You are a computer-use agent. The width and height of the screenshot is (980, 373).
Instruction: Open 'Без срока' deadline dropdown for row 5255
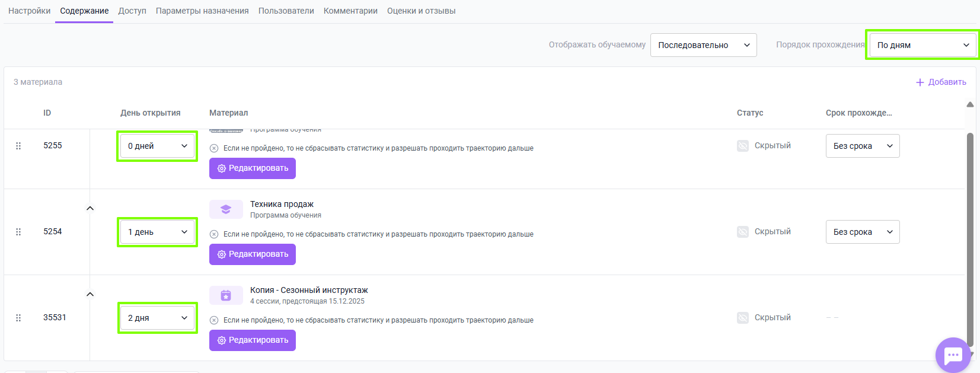pos(862,146)
